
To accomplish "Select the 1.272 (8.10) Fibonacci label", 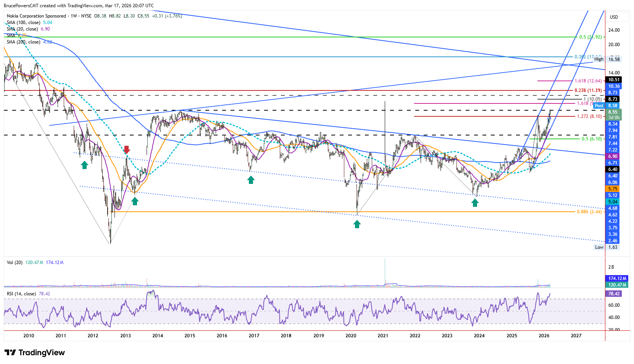I will click(x=589, y=116).
